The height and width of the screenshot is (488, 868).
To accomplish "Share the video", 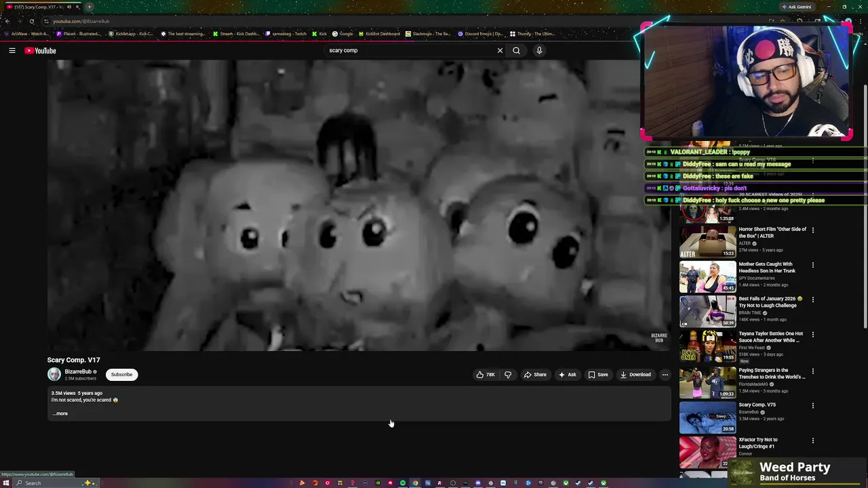I will pos(535,374).
